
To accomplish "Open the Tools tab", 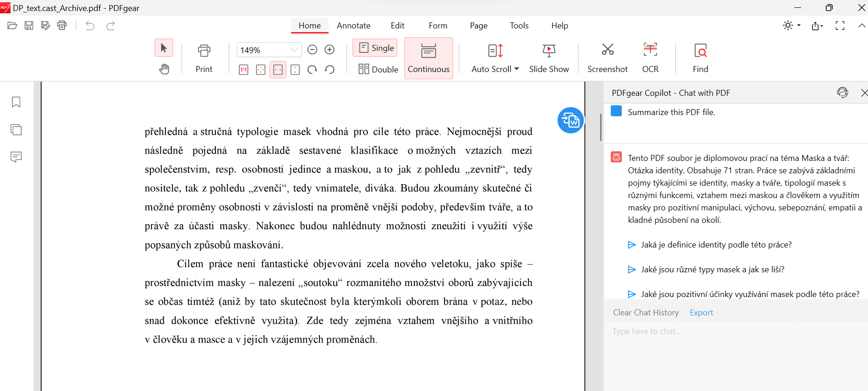I will pos(519,26).
